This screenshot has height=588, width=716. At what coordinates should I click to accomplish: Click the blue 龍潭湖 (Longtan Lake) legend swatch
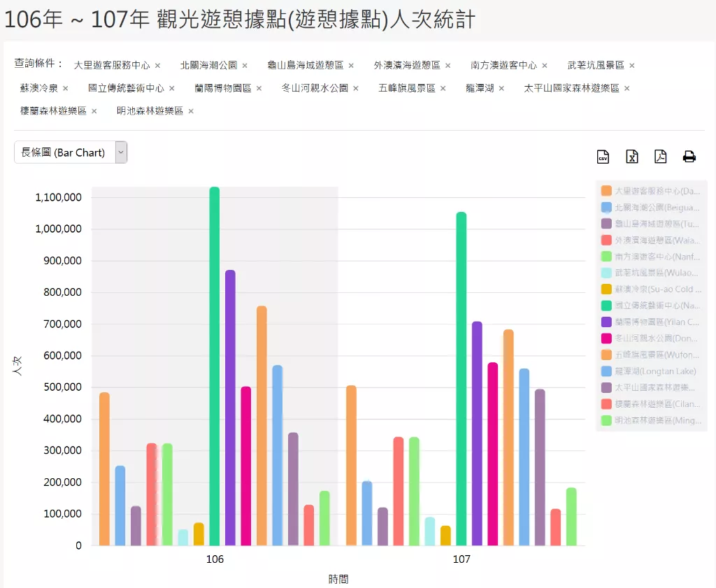pos(606,371)
